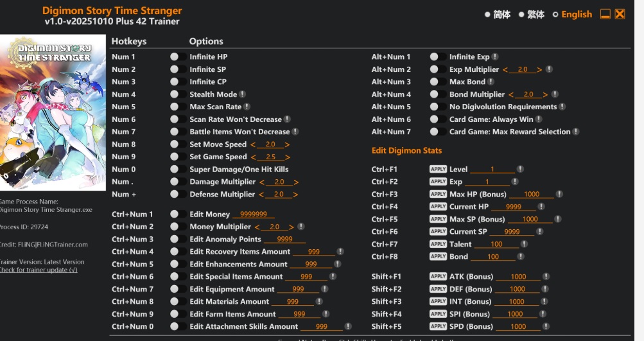644x341 pixels.
Task: Click info icon next to Exp Multiplier
Action: click(x=549, y=69)
